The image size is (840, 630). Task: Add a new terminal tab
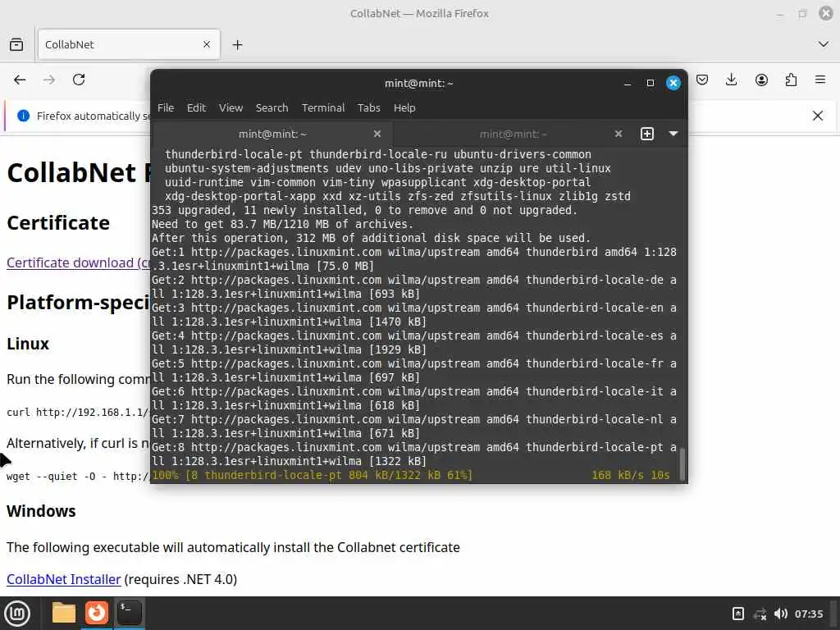coord(647,134)
